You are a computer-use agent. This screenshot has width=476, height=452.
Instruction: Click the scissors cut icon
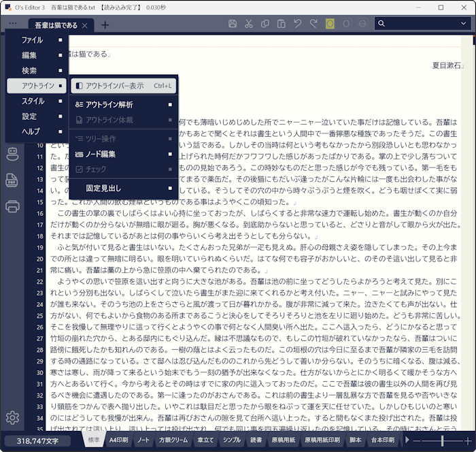(x=249, y=24)
